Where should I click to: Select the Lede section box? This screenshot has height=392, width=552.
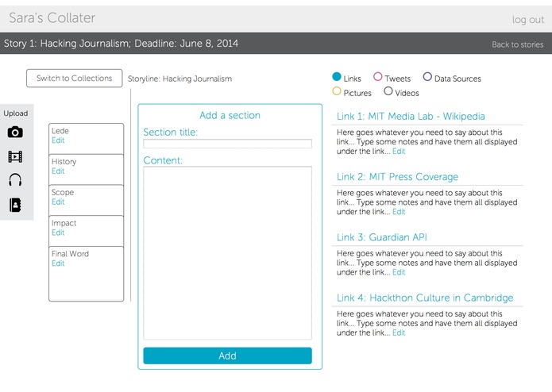(87, 139)
